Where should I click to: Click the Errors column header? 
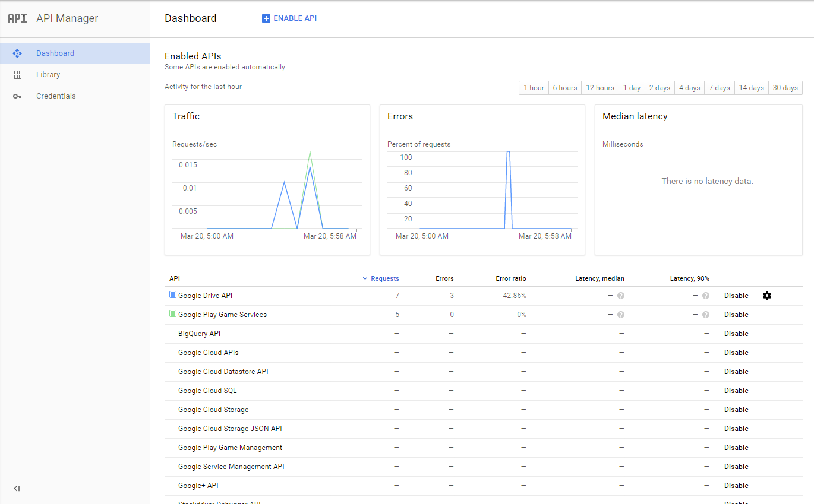click(444, 278)
